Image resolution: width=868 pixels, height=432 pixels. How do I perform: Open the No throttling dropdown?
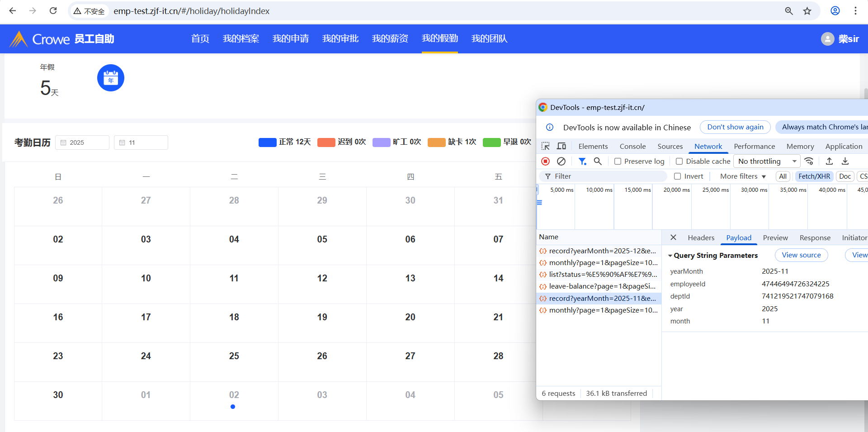pos(767,161)
